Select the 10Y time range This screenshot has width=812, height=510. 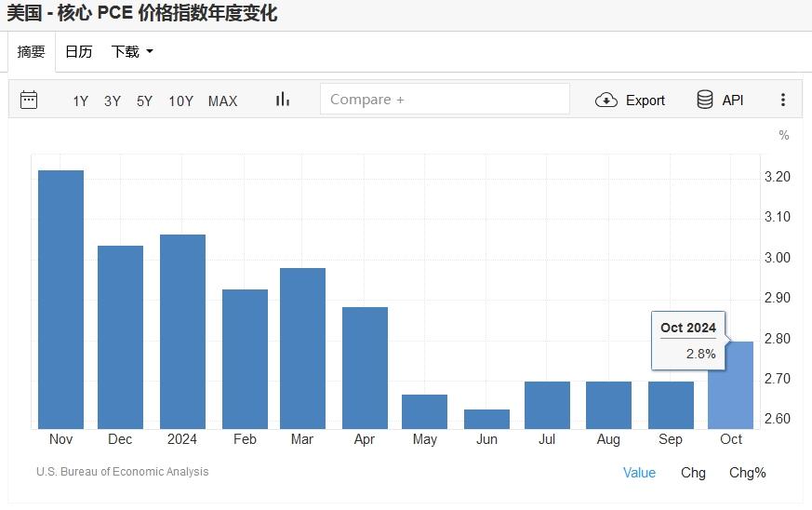180,101
